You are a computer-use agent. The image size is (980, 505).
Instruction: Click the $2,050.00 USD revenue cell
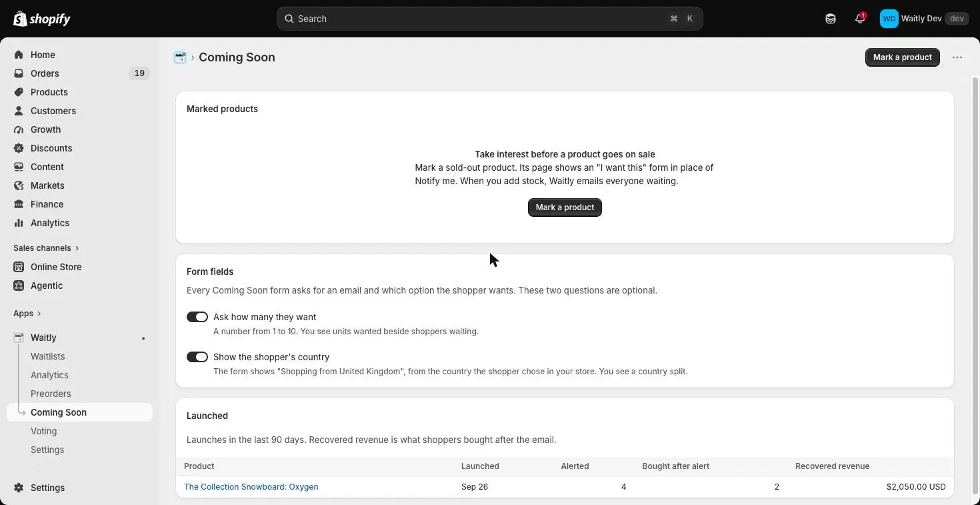pyautogui.click(x=916, y=487)
